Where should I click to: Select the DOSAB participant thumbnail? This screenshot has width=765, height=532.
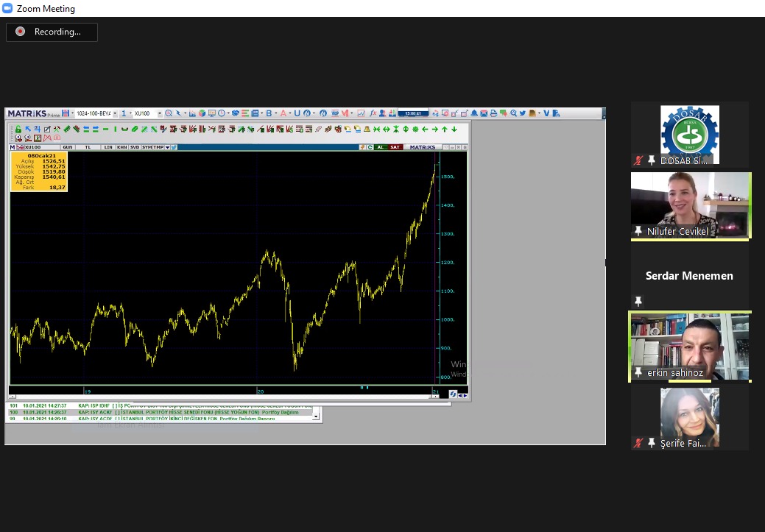[690, 135]
